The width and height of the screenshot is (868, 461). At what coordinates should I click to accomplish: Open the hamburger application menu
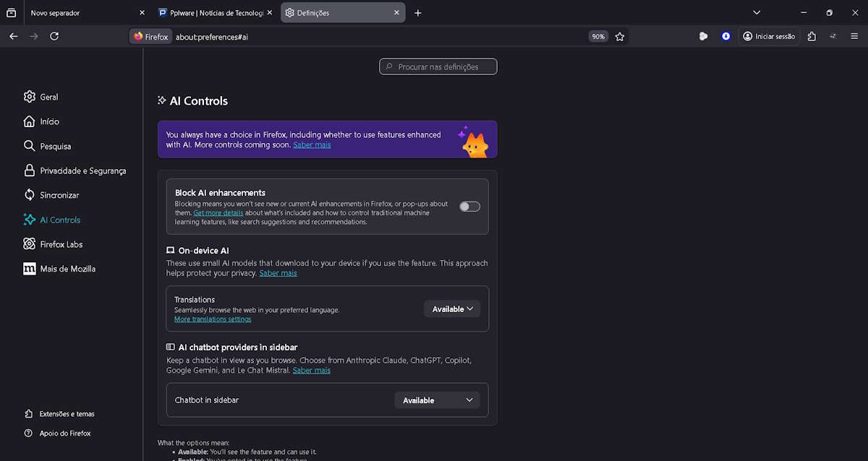854,36
